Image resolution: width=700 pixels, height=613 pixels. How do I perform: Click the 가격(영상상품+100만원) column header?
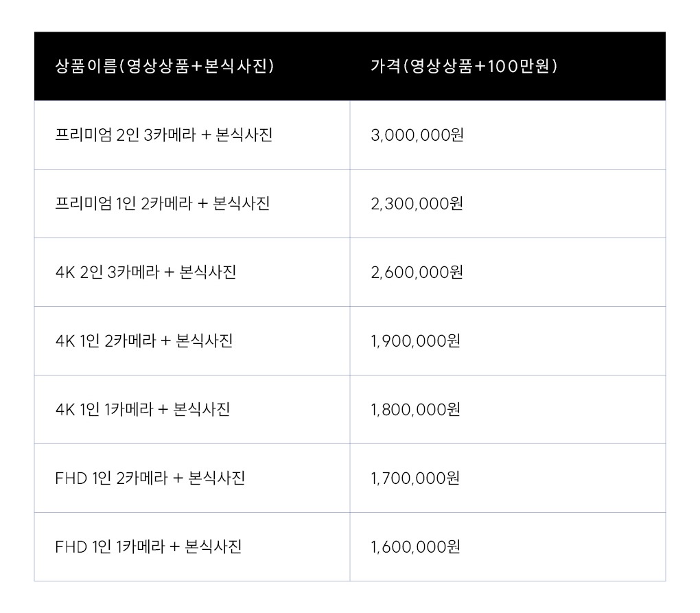pos(508,66)
